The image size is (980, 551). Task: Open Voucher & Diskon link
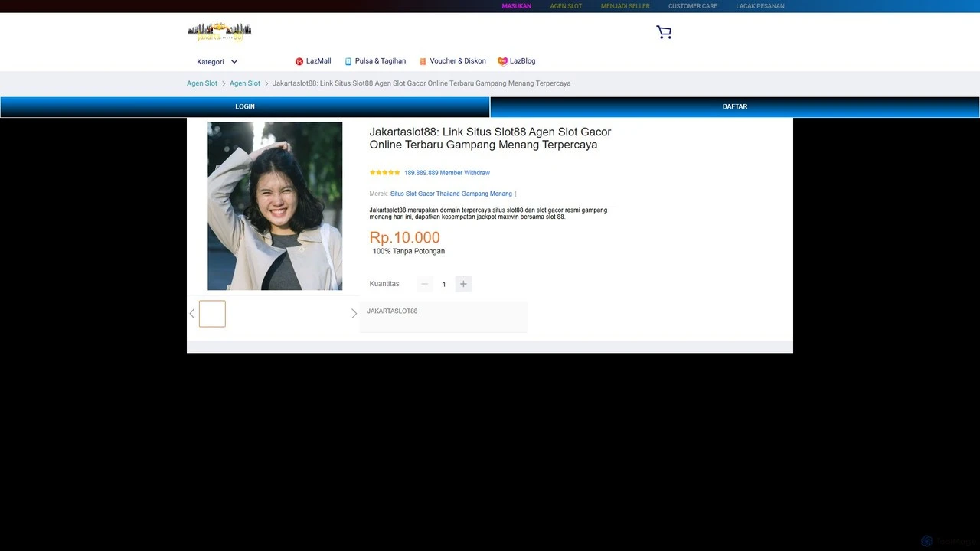tap(458, 61)
